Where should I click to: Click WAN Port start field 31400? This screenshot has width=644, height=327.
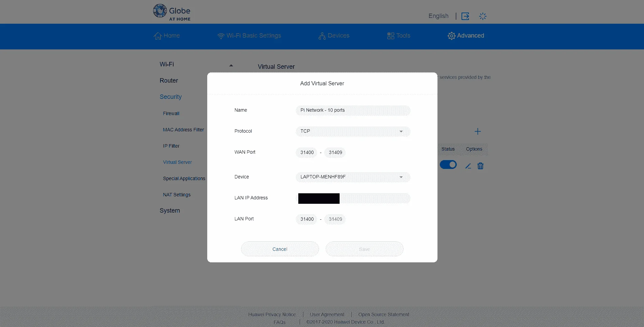point(306,153)
